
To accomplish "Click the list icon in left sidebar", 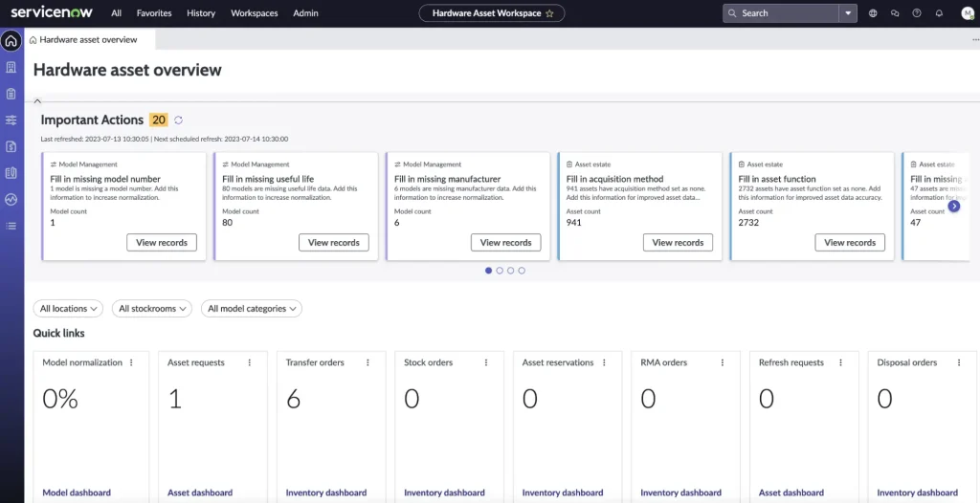I will [x=11, y=226].
